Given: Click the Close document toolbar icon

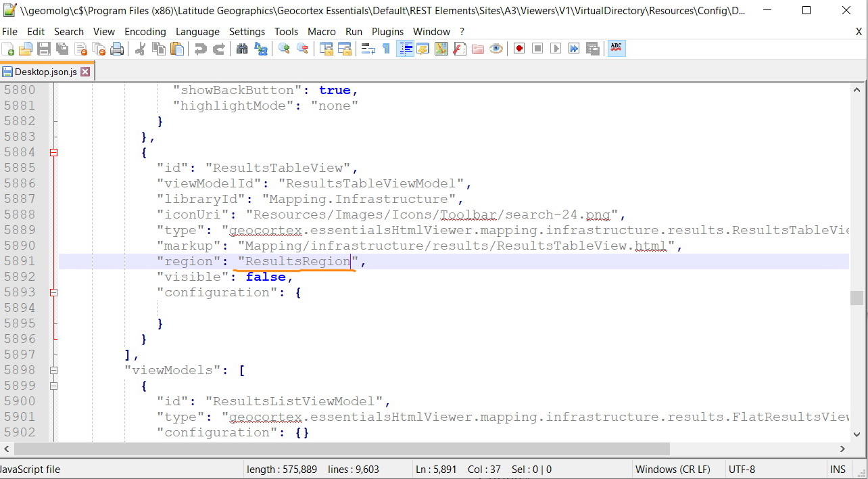Looking at the screenshot, I should [x=80, y=49].
